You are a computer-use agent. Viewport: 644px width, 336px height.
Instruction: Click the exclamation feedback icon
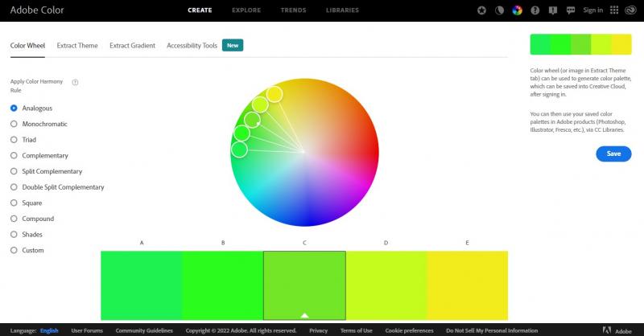tap(553, 10)
